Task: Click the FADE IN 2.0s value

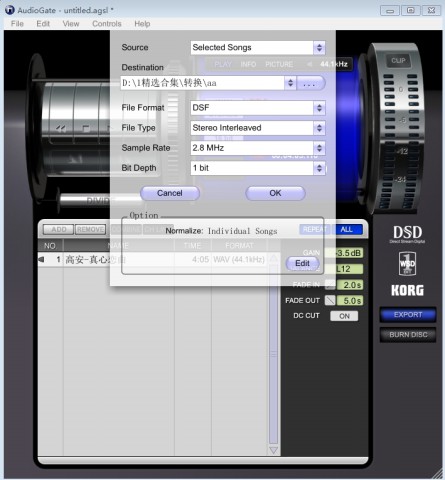Action: click(x=350, y=285)
